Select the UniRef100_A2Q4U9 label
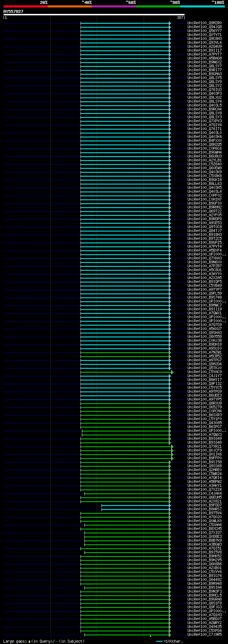228x644 pixels. point(204,47)
